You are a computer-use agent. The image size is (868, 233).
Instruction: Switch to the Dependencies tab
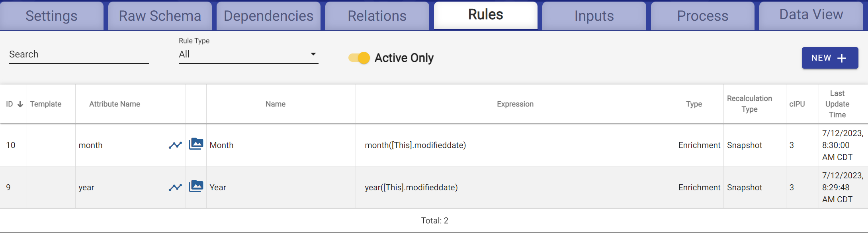(268, 16)
